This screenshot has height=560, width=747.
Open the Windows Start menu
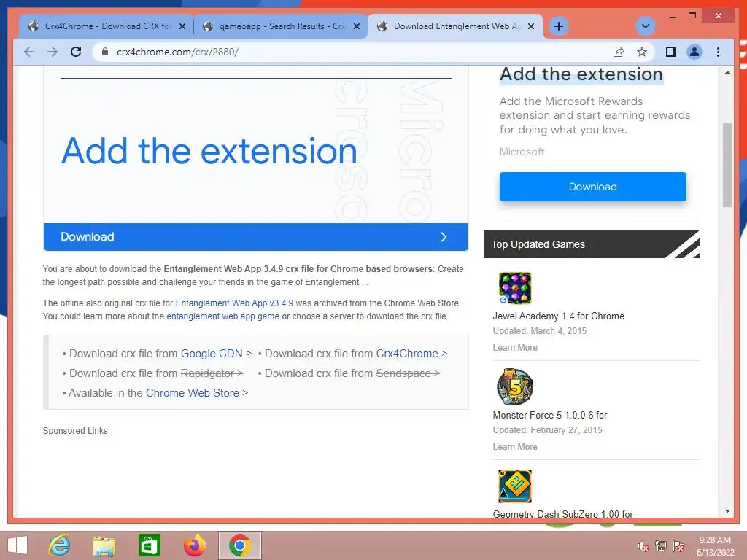point(18,545)
